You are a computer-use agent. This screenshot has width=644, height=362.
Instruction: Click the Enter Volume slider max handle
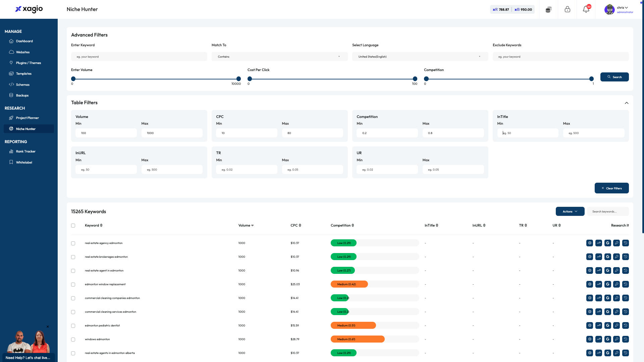point(238,79)
